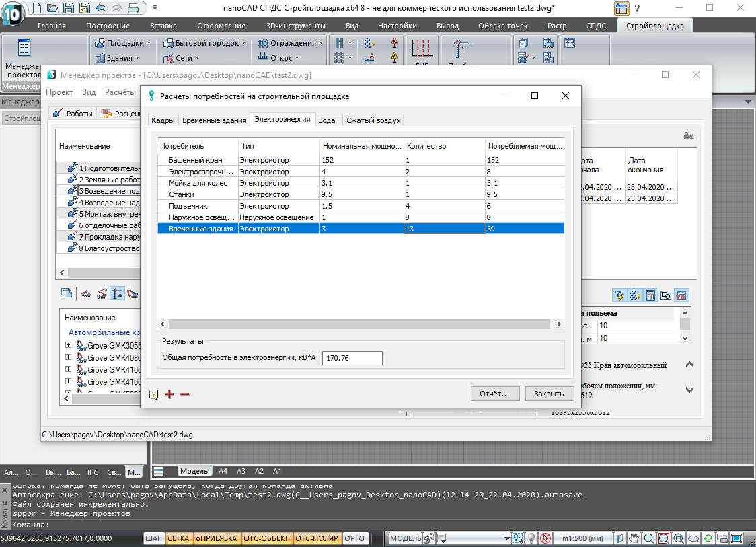The width and height of the screenshot is (756, 547).
Task: Toggle оПРИВЯЗКА object snap
Action: 217,538
